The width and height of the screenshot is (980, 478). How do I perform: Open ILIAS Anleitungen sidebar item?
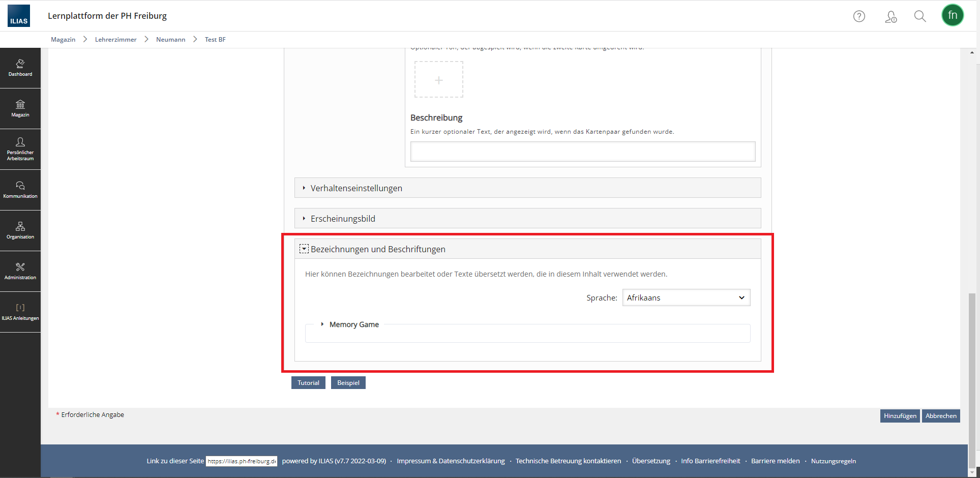(20, 312)
